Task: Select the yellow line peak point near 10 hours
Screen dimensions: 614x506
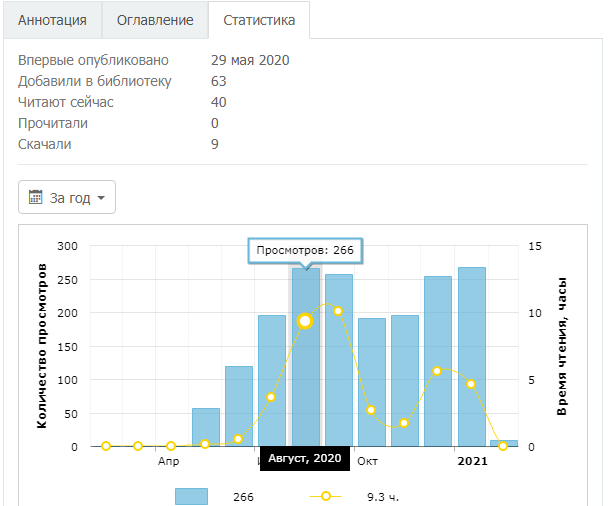Action: [x=338, y=311]
